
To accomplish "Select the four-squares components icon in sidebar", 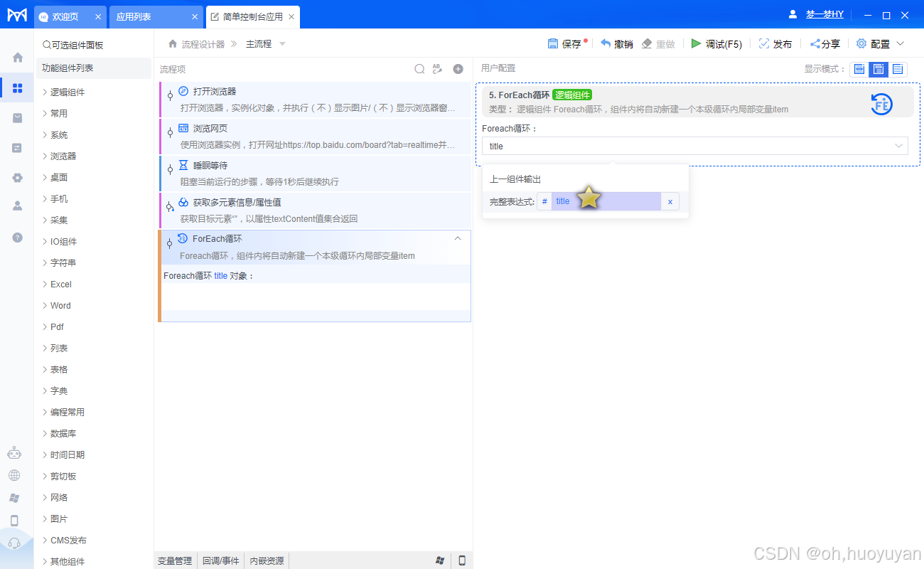I will [18, 88].
